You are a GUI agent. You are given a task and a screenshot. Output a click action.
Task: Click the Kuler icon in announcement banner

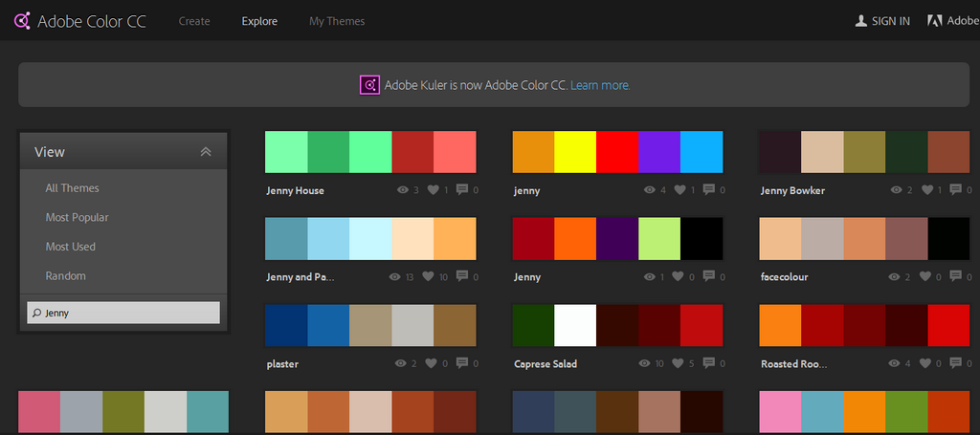tap(369, 85)
